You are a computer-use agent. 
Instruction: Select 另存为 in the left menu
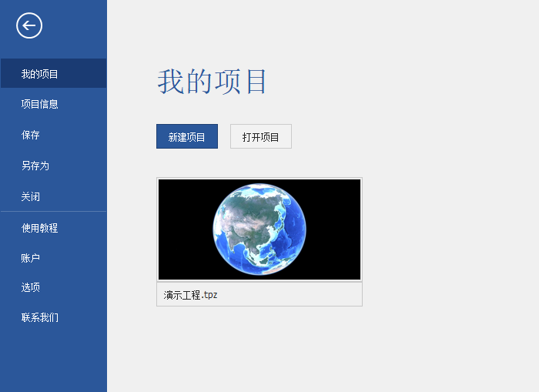click(35, 166)
